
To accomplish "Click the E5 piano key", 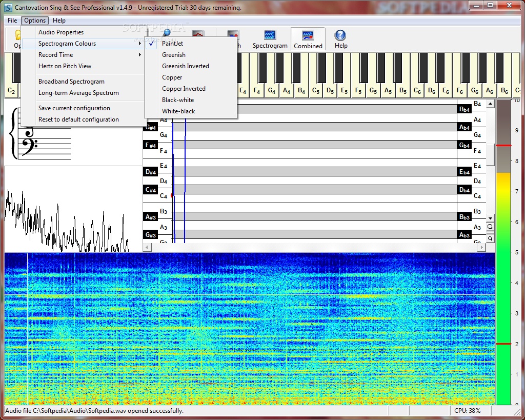I will [x=344, y=90].
